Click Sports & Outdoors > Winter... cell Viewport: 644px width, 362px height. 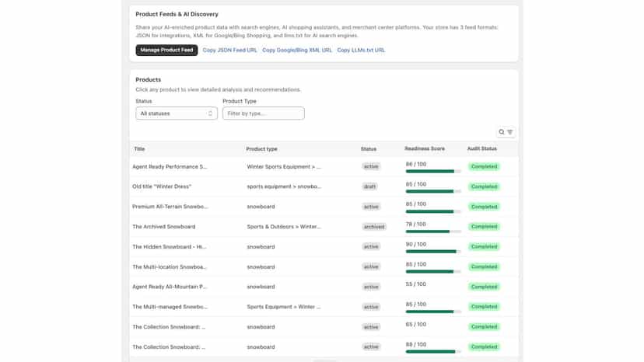284,227
